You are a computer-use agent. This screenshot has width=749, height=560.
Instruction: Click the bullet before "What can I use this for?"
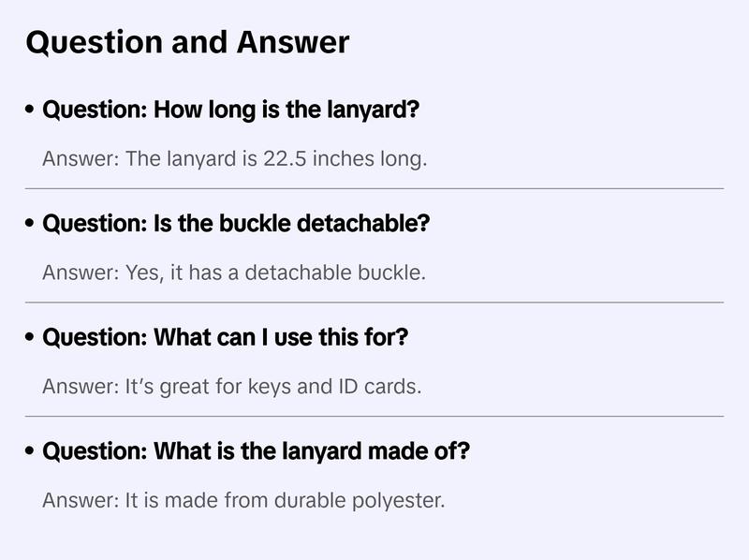click(x=31, y=338)
